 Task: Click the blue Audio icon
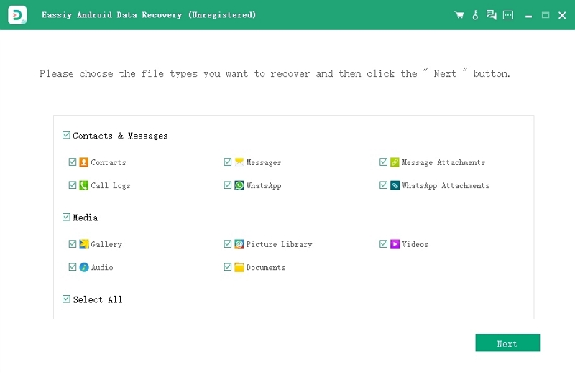click(84, 267)
